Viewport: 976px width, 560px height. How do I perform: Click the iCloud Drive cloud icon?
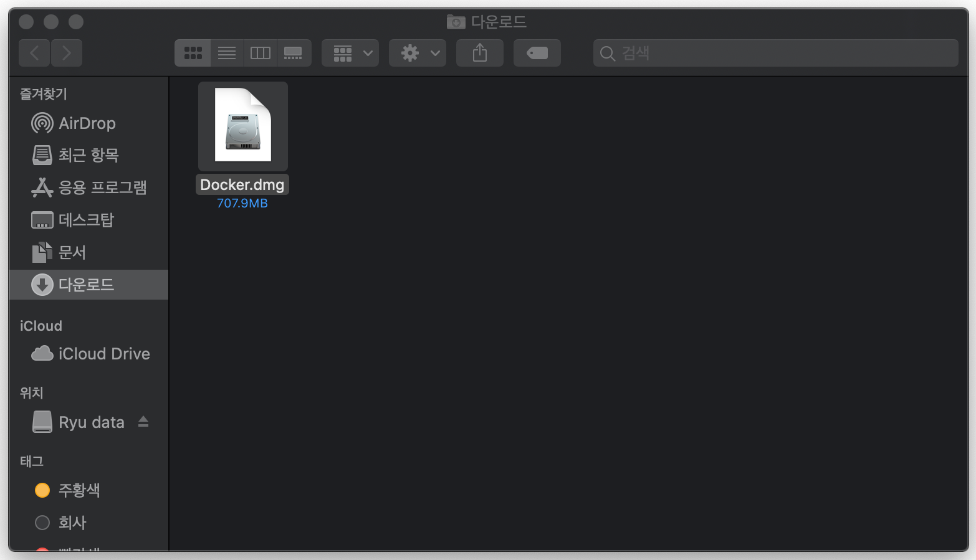pyautogui.click(x=42, y=354)
